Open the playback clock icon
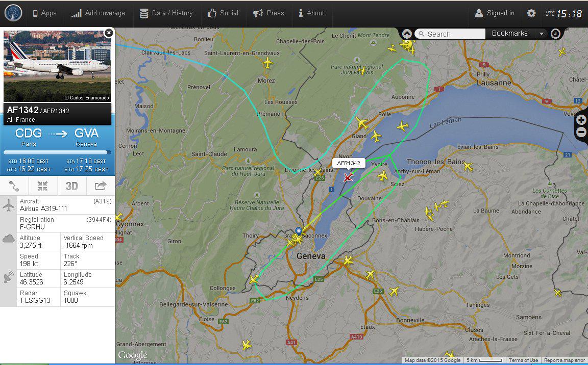Viewport: 588px width, 365px height. (555, 34)
